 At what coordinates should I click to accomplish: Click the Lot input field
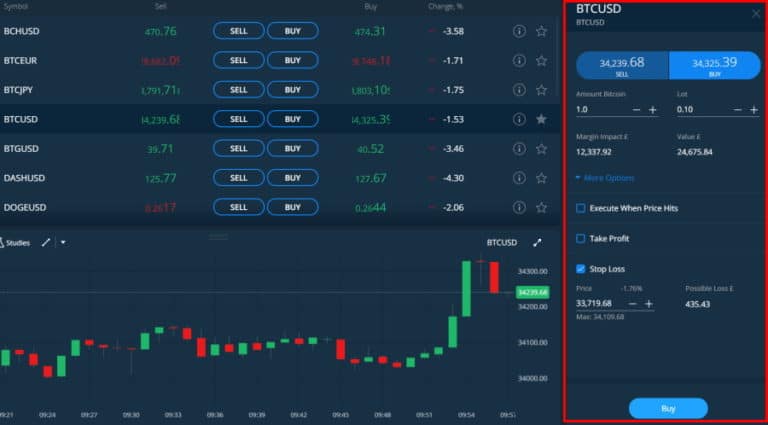point(703,110)
